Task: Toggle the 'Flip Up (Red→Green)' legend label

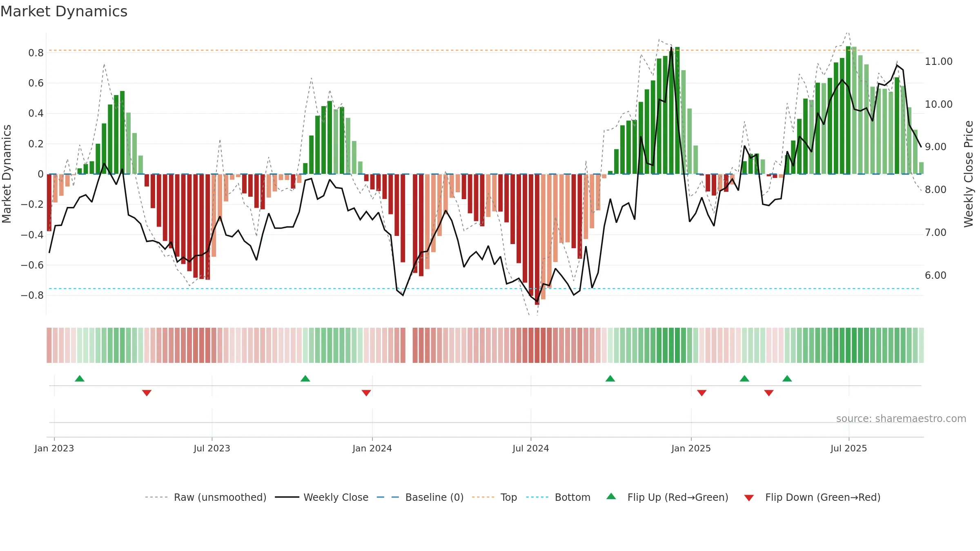Action: [678, 498]
